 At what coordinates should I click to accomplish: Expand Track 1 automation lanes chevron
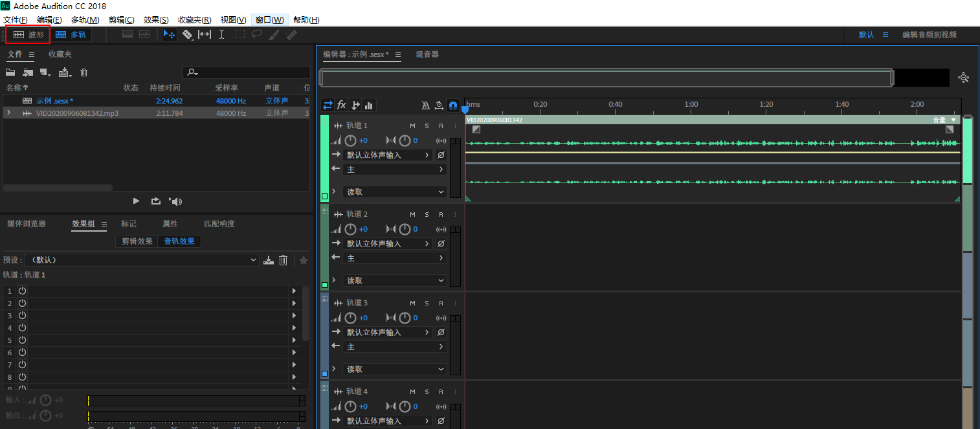334,192
